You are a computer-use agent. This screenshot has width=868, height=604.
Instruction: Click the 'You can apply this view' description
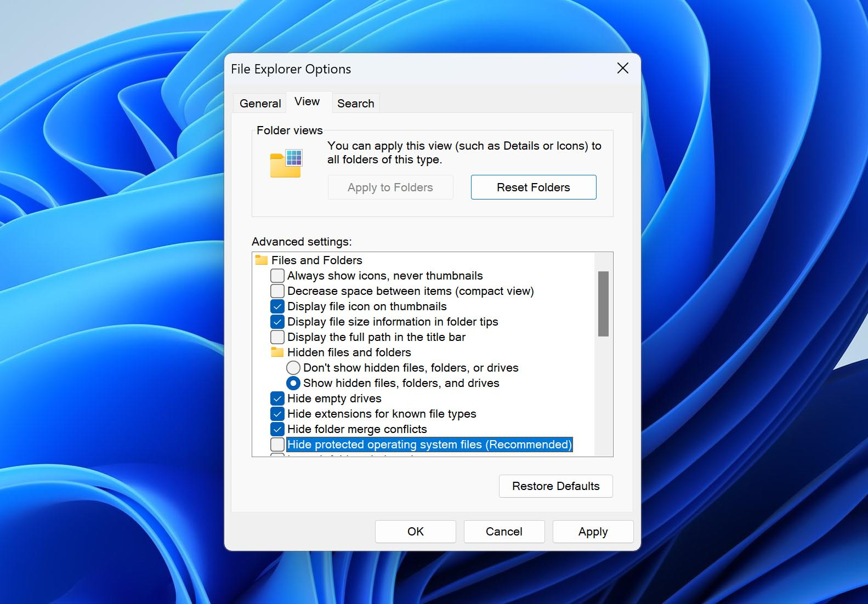(464, 152)
